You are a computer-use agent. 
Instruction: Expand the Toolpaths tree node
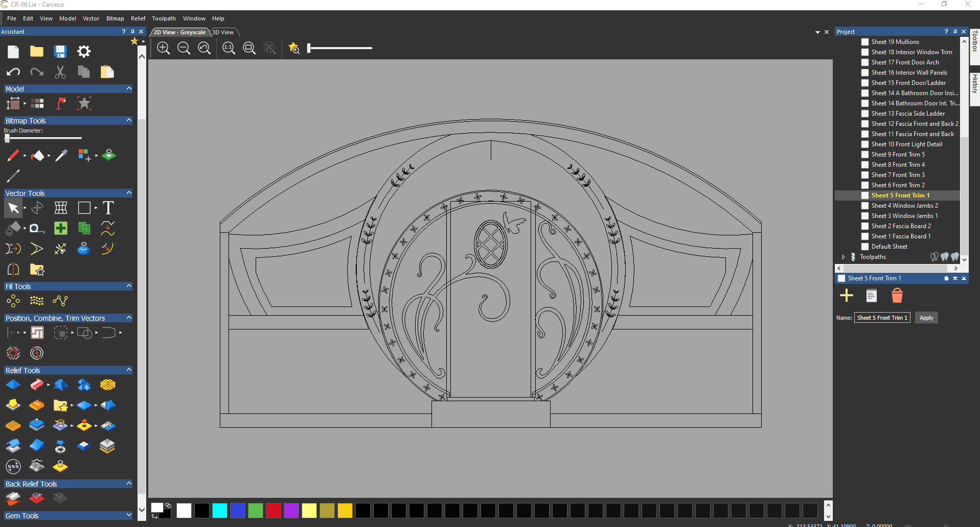pyautogui.click(x=844, y=257)
